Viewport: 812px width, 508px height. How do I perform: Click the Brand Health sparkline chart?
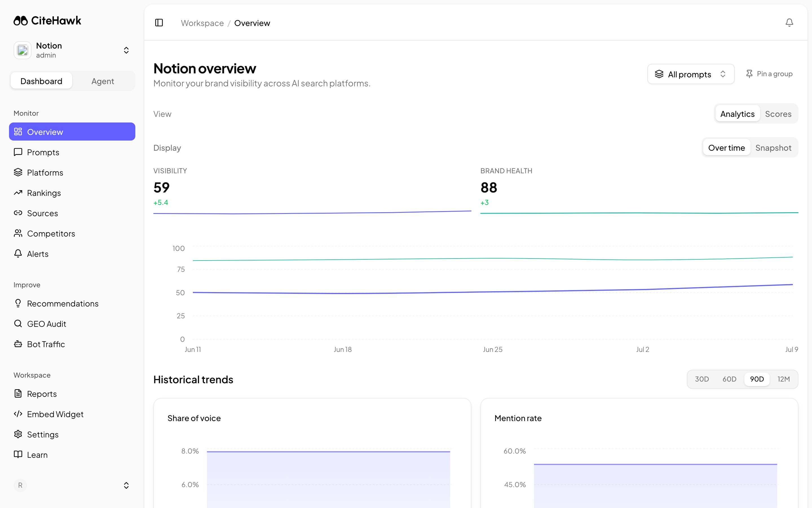(x=639, y=213)
